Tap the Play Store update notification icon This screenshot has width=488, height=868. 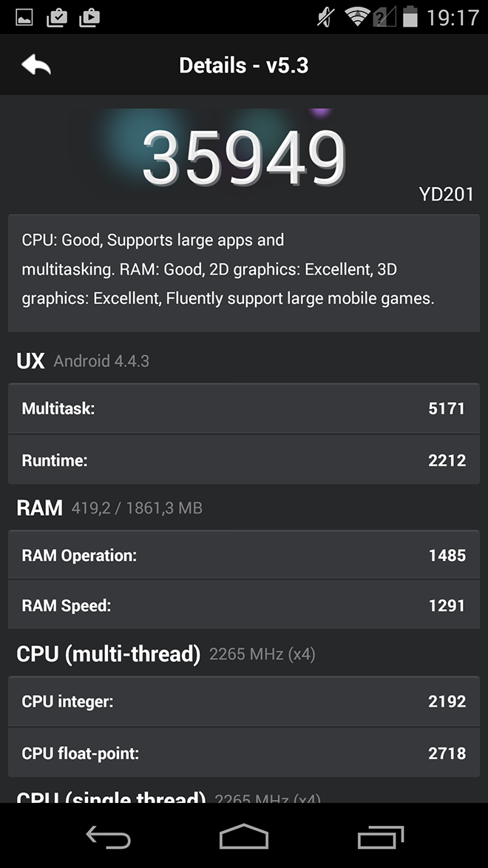(x=89, y=17)
